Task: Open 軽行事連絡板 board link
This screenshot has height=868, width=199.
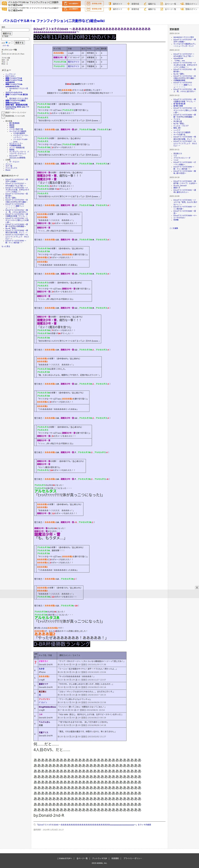Action: [x=14, y=123]
